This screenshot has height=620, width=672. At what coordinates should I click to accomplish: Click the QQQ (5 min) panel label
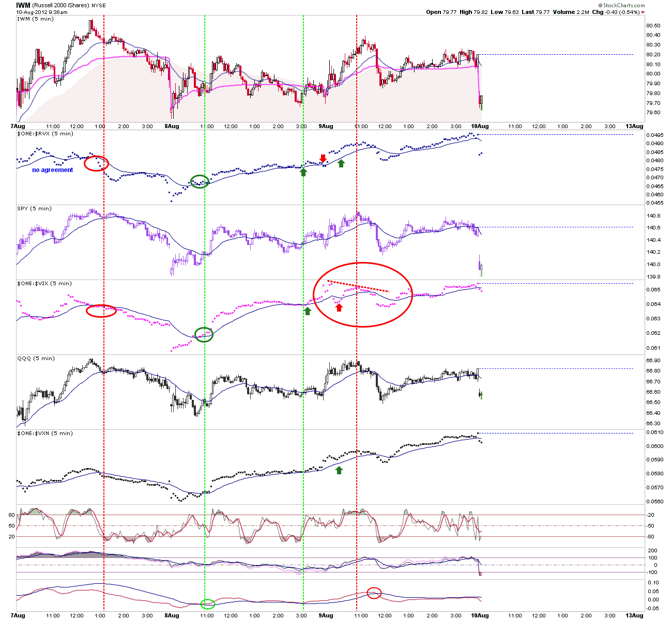click(x=36, y=358)
